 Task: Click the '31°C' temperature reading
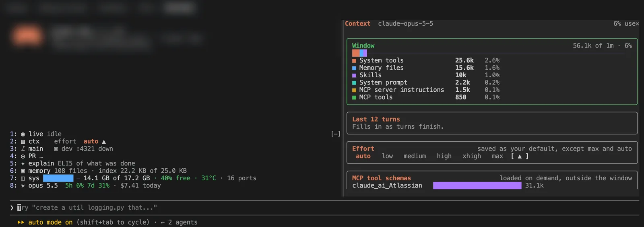click(208, 178)
